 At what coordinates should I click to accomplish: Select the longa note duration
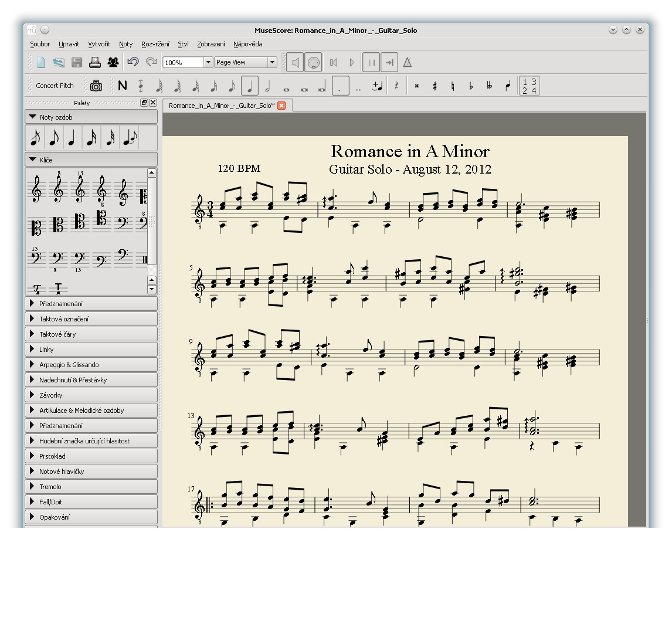322,86
